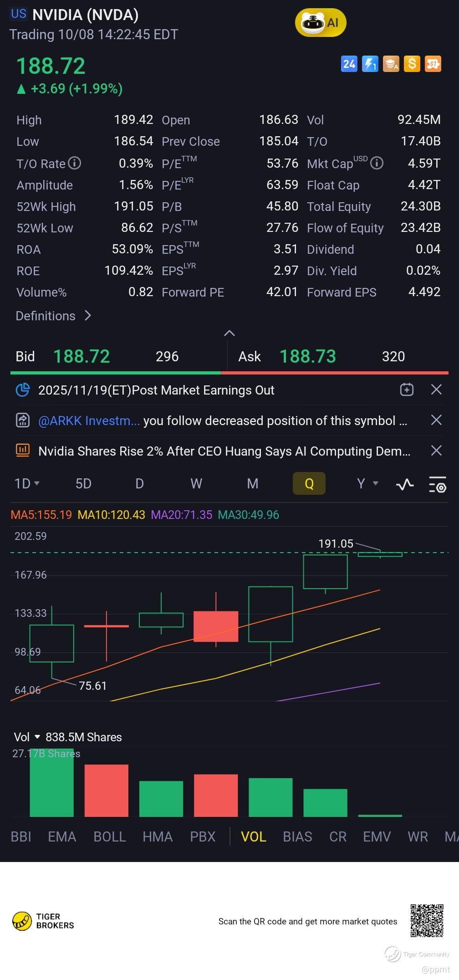Viewport: 459px width, 980px height.
Task: Tap the Tiger Brokers logo
Action: click(x=43, y=921)
